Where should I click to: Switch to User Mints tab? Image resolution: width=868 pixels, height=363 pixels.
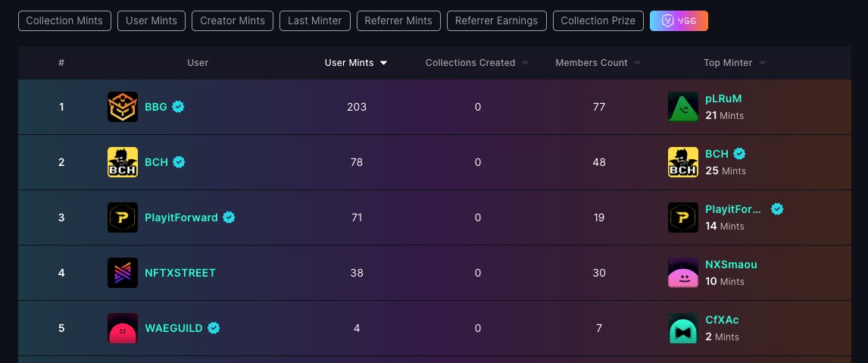tap(151, 21)
